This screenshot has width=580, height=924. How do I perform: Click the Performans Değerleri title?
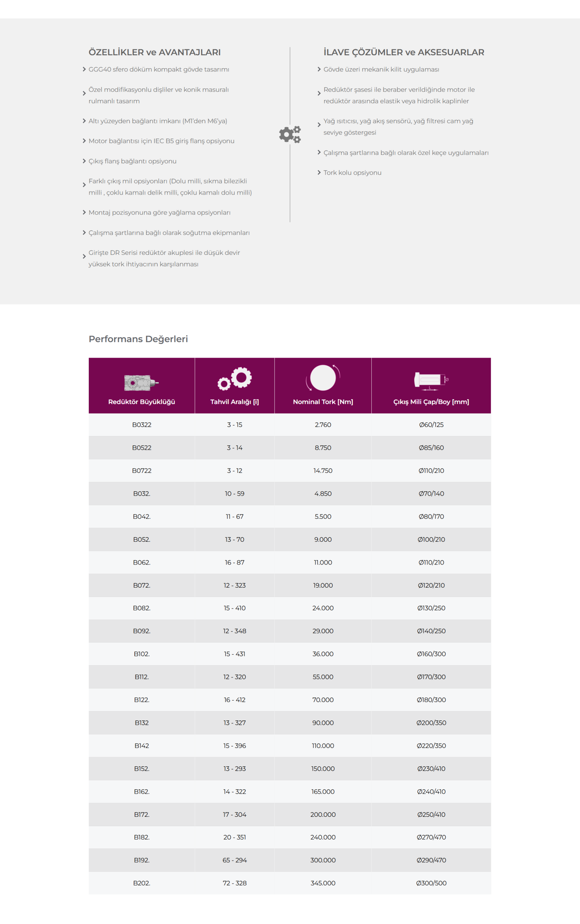(138, 339)
